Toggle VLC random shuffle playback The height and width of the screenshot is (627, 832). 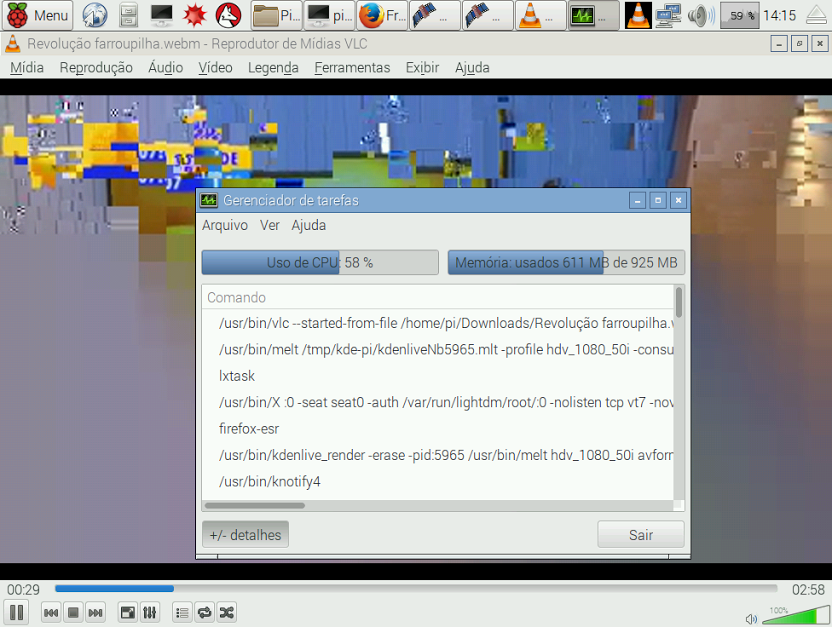click(x=227, y=613)
